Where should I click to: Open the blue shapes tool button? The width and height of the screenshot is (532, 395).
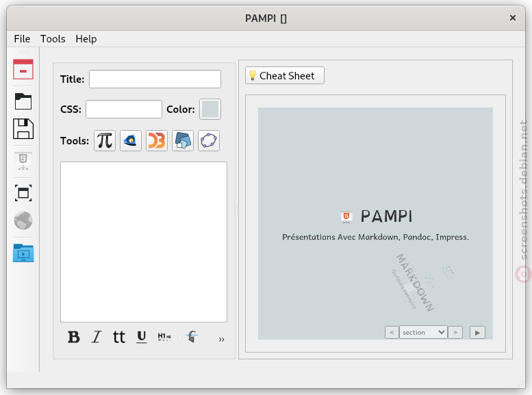click(183, 140)
